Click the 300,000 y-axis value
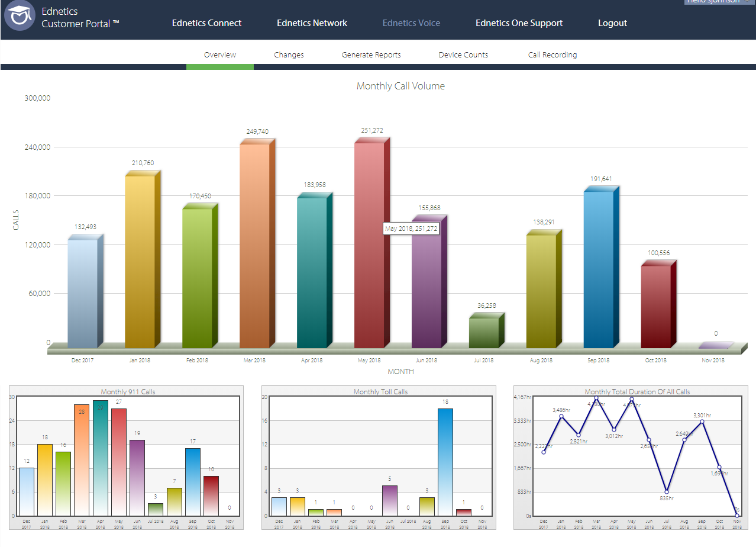Screen dimensions: 756x547 pyautogui.click(x=37, y=98)
